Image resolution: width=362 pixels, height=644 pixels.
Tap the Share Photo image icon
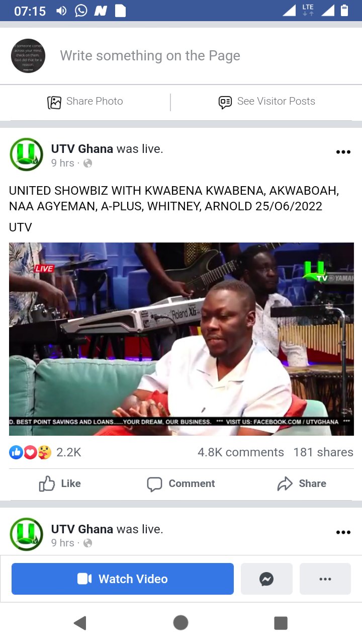[x=54, y=102]
